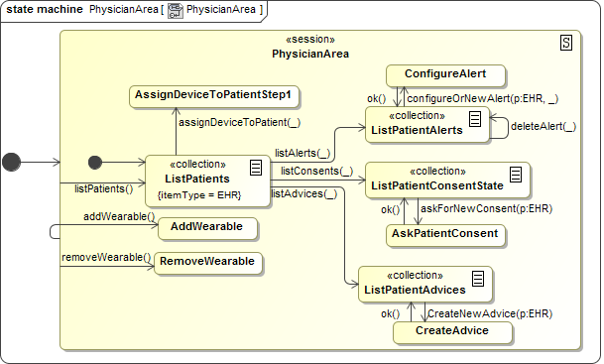Select the RemoveWearable state
This screenshot has height=364, width=604.
[208, 264]
